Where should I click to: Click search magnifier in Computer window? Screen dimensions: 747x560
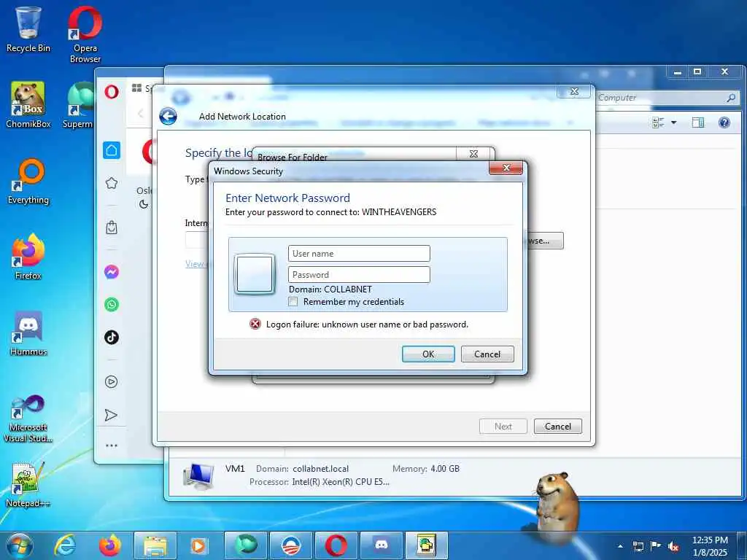tap(731, 98)
